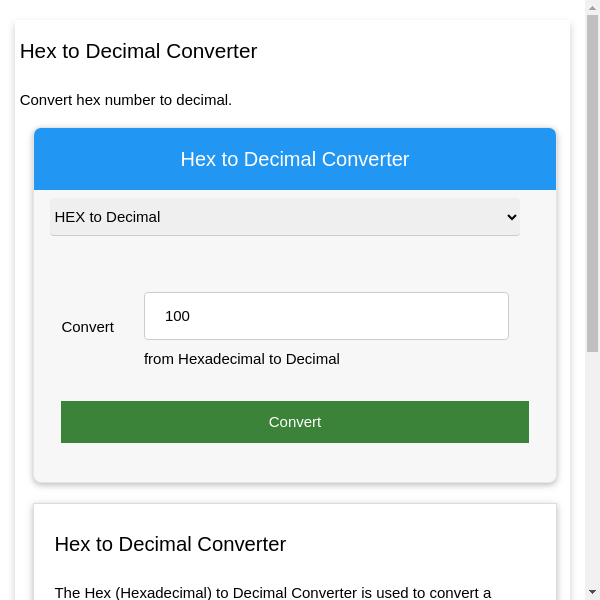
Task: Click the number 100 typed in the input
Action: click(x=177, y=316)
